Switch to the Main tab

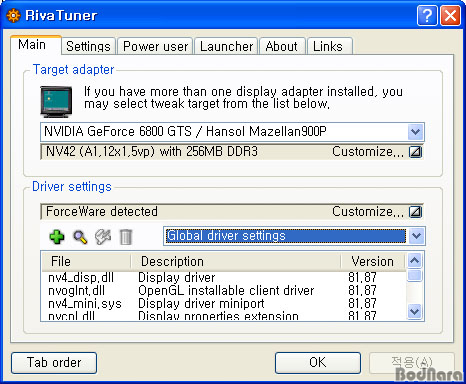click(x=36, y=45)
